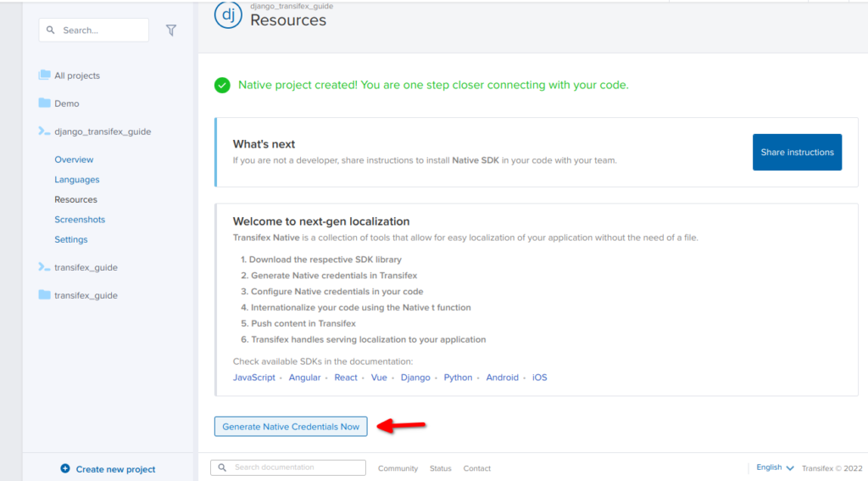The height and width of the screenshot is (481, 868).
Task: Click the Status footer link
Action: tap(441, 468)
